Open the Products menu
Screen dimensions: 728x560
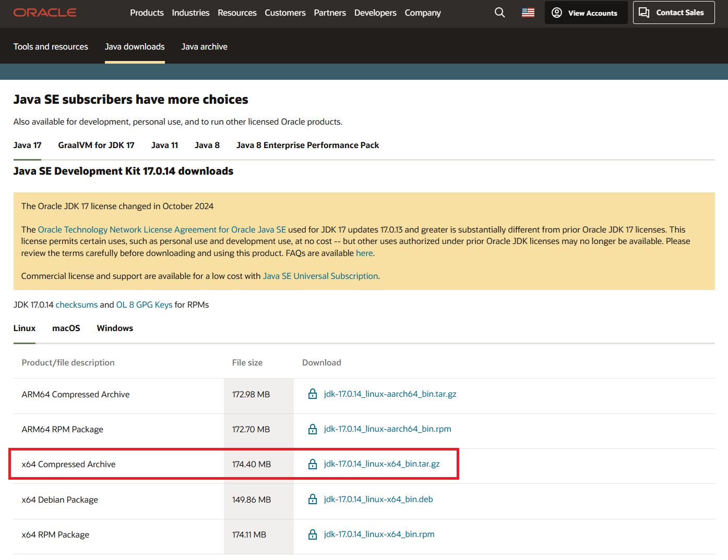coord(147,13)
